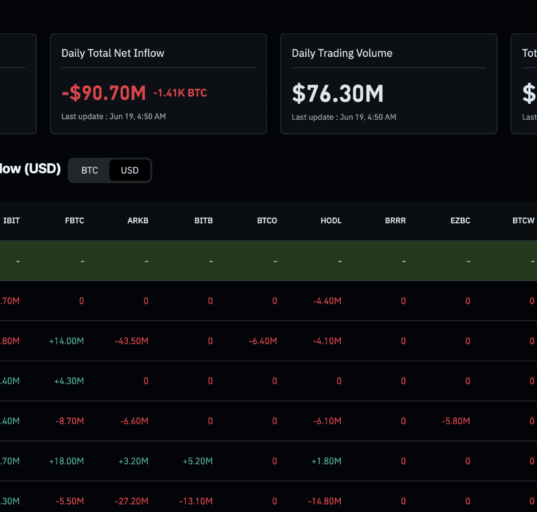Screen dimensions: 537x512
Task: Click the BITB column header
Action: [x=203, y=221]
